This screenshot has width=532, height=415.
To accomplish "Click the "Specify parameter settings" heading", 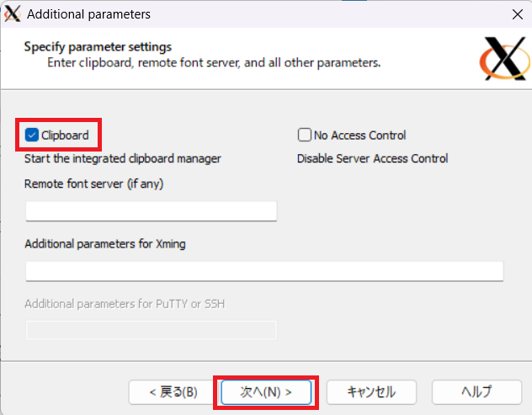I will click(98, 46).
